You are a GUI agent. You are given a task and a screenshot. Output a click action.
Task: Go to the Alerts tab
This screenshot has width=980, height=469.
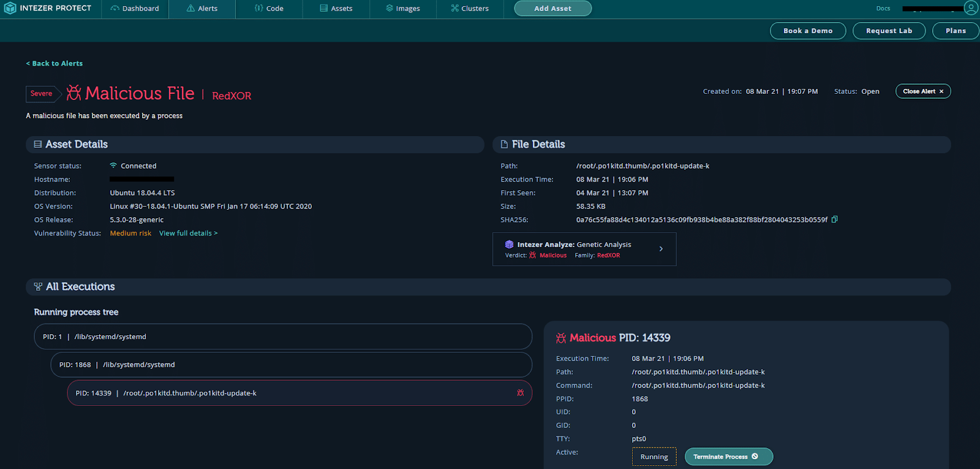pos(202,9)
